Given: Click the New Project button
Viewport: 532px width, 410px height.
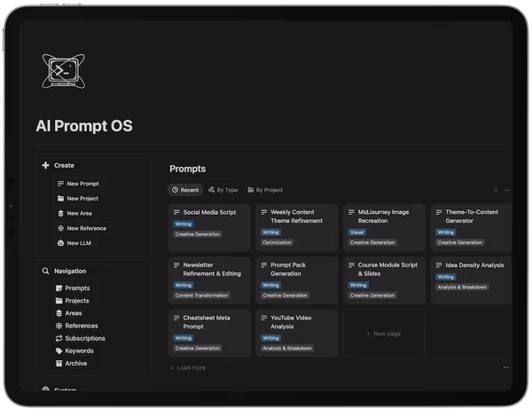Looking at the screenshot, I should click(x=78, y=199).
